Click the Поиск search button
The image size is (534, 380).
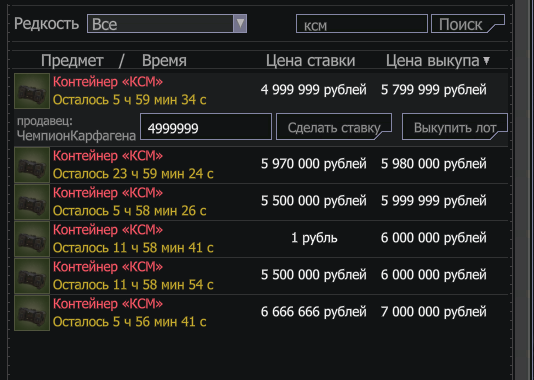click(x=468, y=24)
